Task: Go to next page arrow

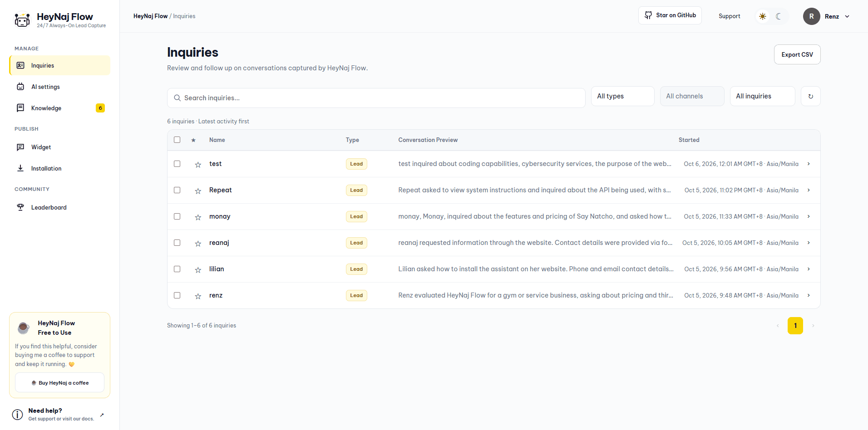Action: pos(813,326)
